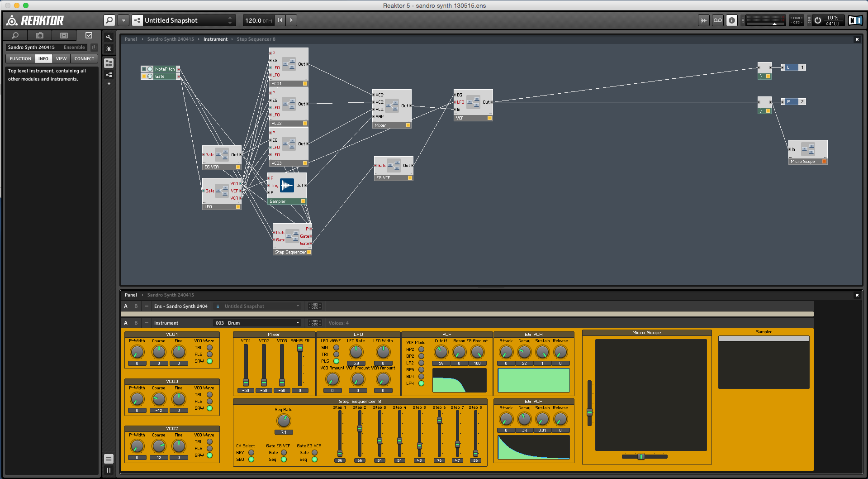Set Gate EG VCA source to Seq

[314, 459]
